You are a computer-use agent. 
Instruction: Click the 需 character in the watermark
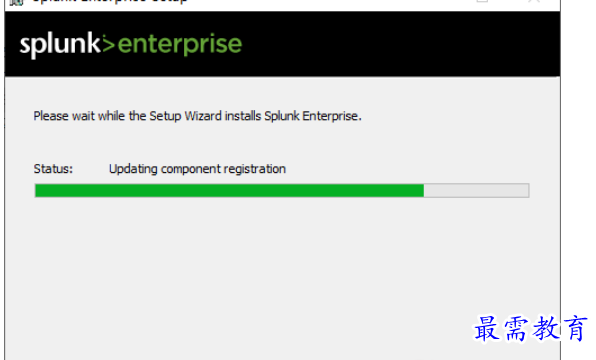tap(516, 329)
